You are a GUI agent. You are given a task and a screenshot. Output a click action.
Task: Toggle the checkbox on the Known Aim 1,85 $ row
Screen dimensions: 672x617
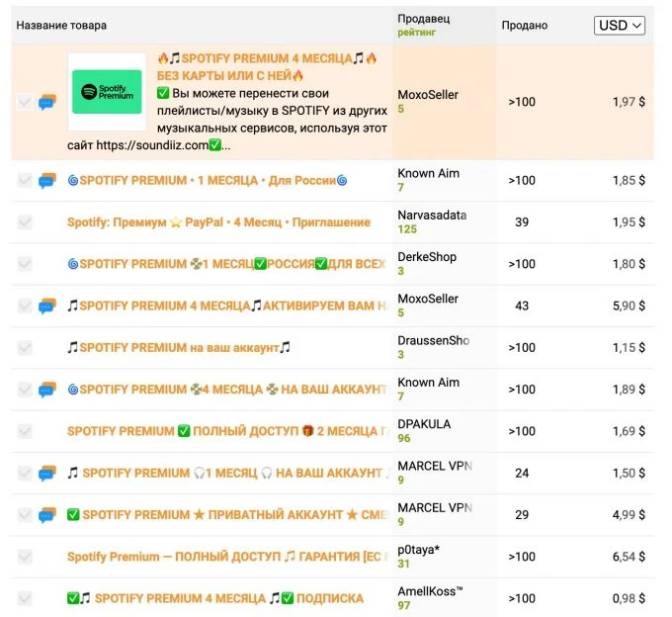click(x=25, y=181)
